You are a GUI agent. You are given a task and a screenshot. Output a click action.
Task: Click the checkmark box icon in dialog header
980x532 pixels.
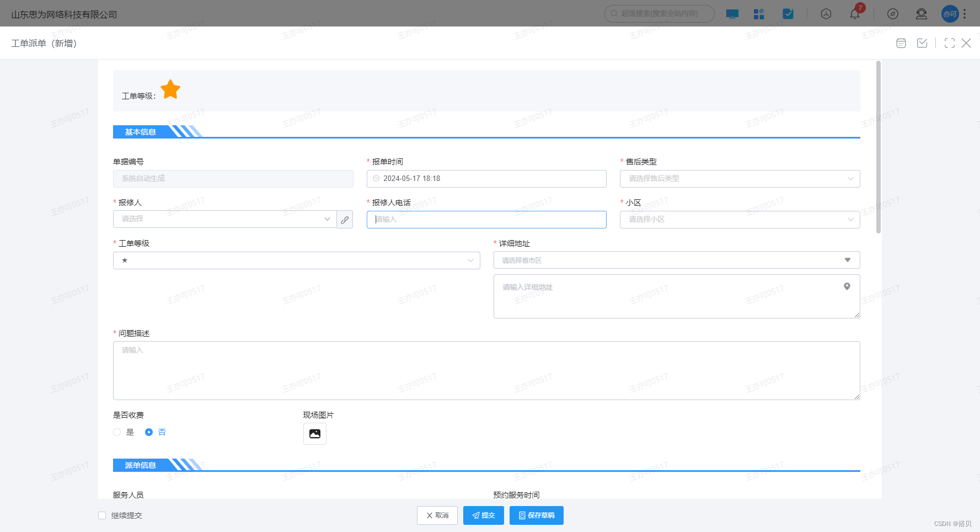922,43
